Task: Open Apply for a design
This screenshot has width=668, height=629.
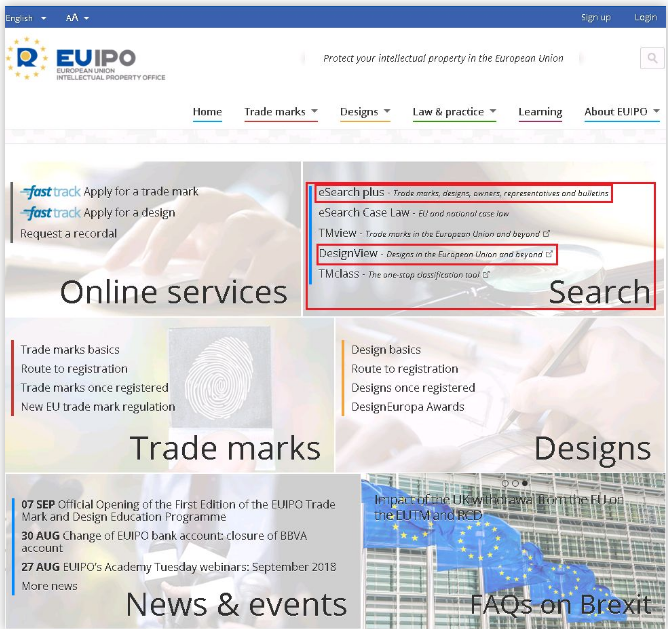Action: tap(130, 212)
